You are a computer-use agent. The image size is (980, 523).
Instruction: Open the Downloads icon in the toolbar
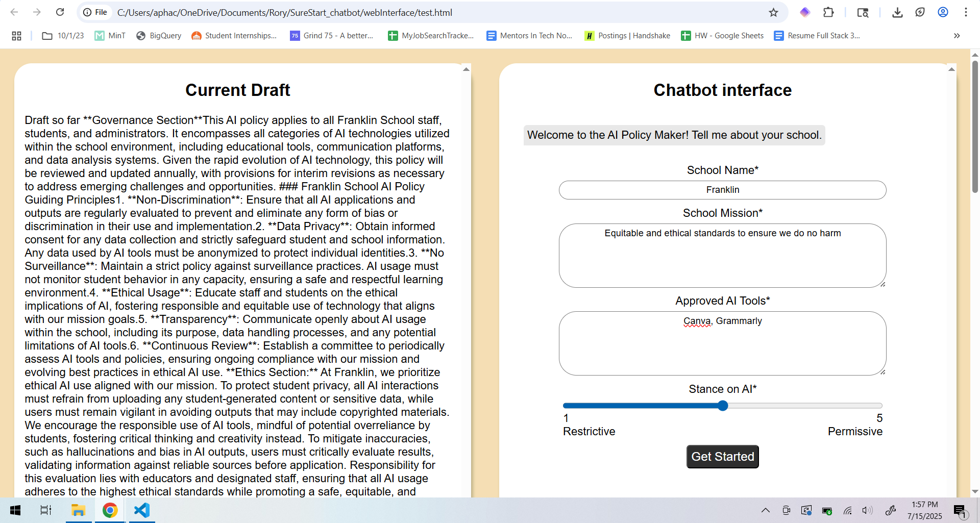click(x=897, y=12)
